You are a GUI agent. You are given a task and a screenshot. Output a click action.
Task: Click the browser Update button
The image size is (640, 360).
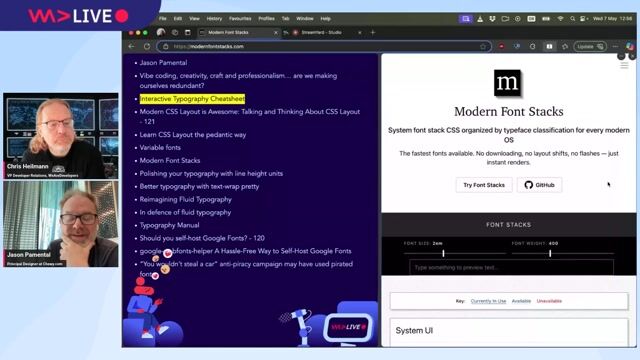point(590,47)
